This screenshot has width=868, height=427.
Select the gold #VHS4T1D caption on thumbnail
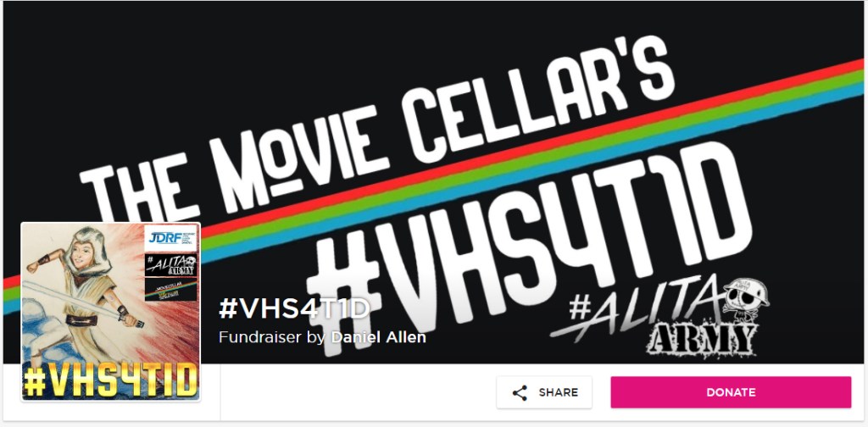pos(111,380)
